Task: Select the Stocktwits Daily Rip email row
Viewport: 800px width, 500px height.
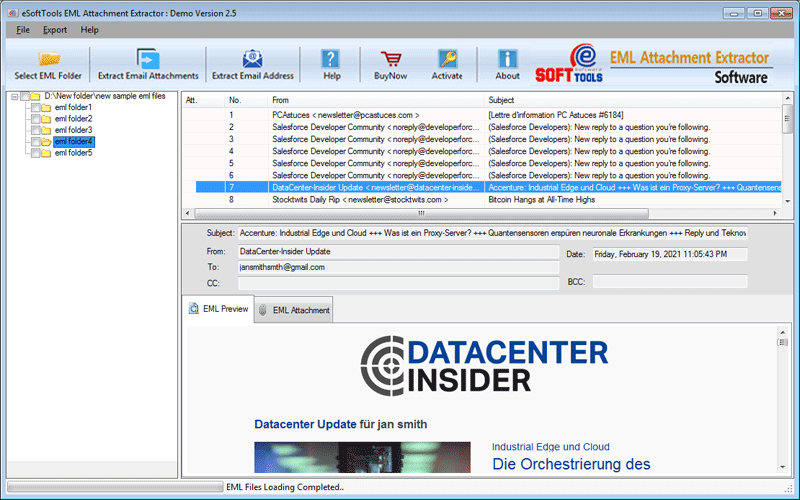Action: (482, 199)
